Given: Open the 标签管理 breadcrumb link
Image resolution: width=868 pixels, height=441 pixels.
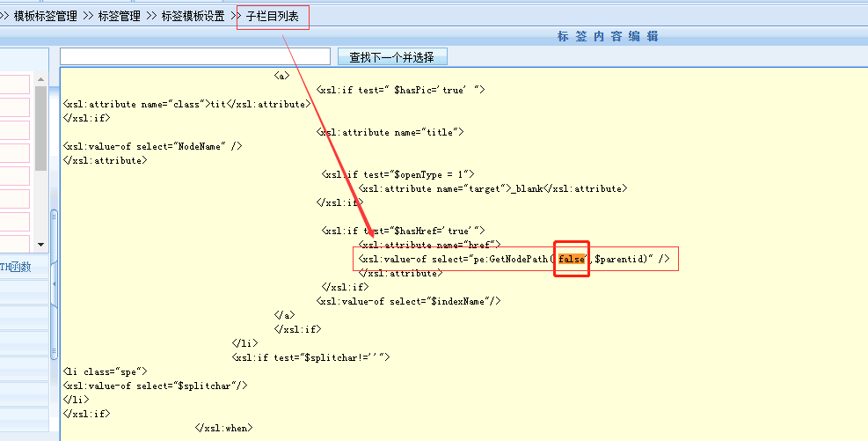Looking at the screenshot, I should point(121,17).
